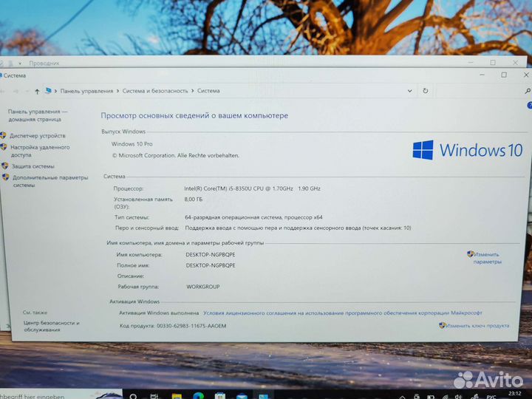Select the 'Система' breadcrumb segment
532x399 pixels.
[x=208, y=91]
